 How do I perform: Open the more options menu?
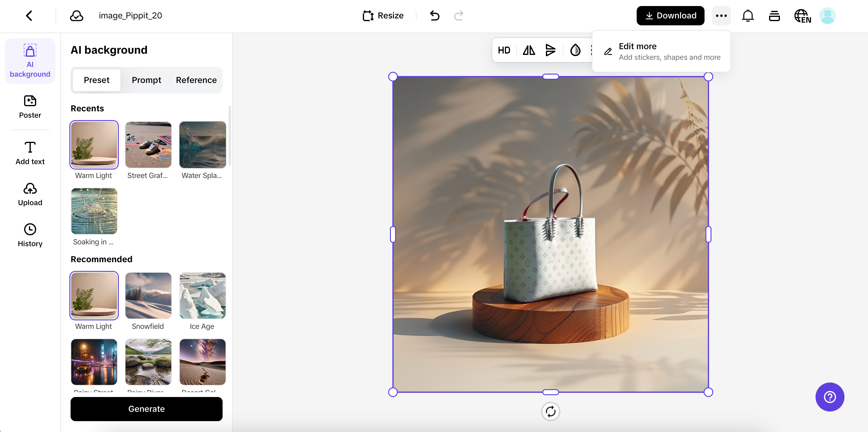click(x=721, y=15)
